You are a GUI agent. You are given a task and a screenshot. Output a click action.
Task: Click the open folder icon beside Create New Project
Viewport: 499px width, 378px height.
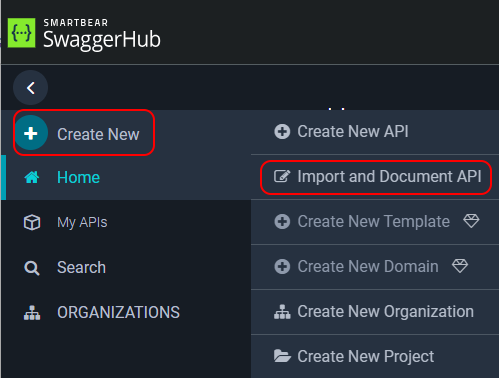click(x=282, y=356)
